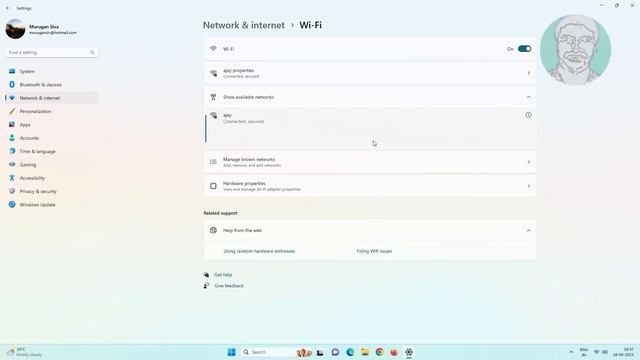The height and width of the screenshot is (360, 640).
Task: Click the Murugan Siva account profile picture
Action: coord(15,29)
